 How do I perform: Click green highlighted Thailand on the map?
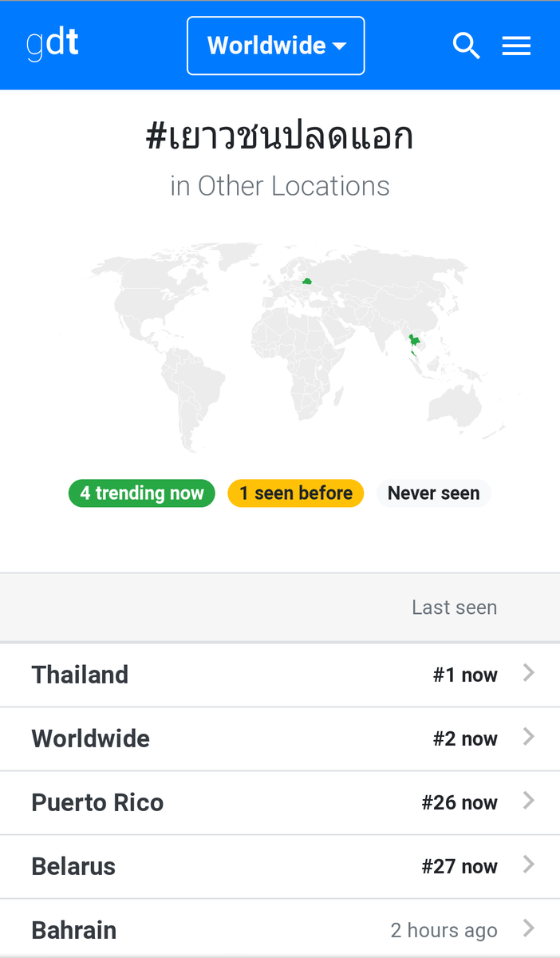[x=413, y=344]
